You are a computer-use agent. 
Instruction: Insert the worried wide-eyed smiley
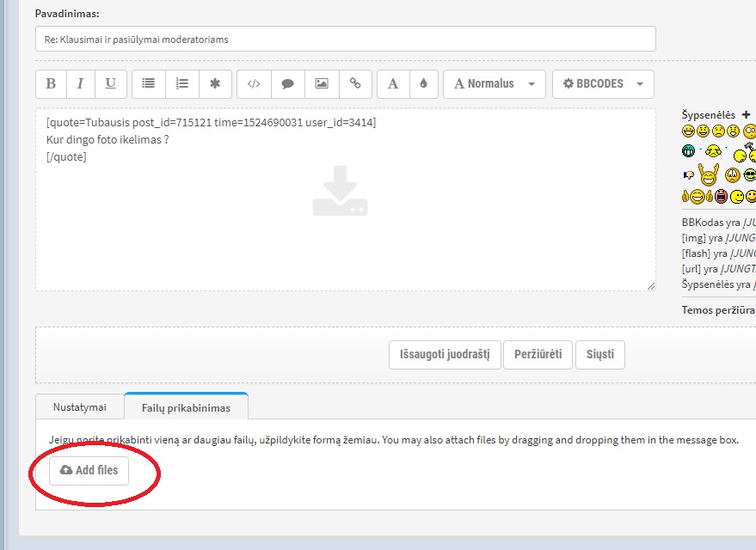coord(732,174)
